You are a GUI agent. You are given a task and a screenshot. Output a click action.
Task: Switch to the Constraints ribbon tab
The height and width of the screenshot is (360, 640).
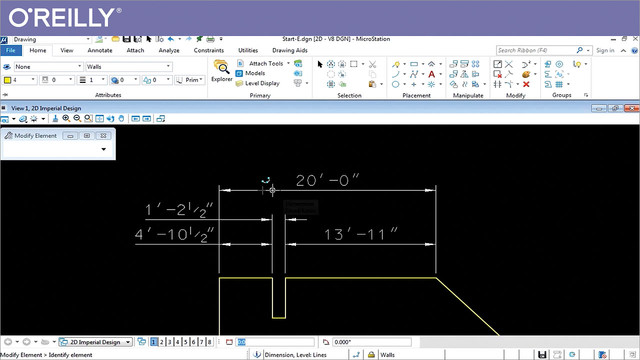(209, 51)
